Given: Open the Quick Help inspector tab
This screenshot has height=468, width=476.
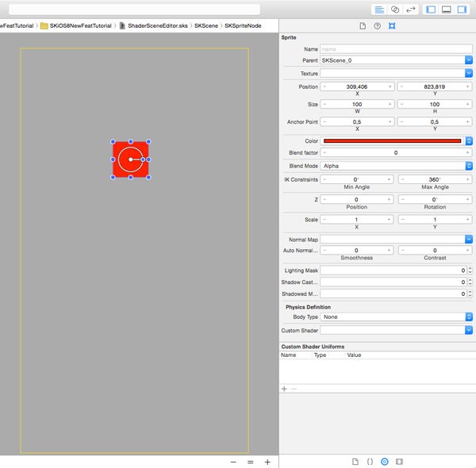Looking at the screenshot, I should click(377, 26).
